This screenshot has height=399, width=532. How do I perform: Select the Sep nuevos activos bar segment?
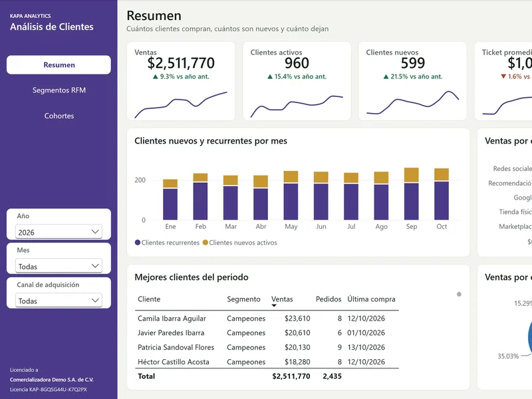pos(412,175)
